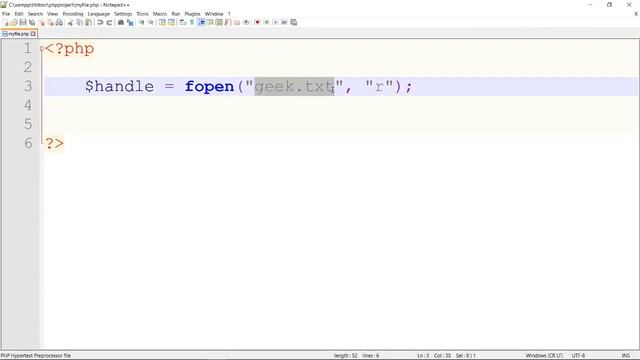The image size is (640, 360).
Task: Open the View menu
Action: 52,14
